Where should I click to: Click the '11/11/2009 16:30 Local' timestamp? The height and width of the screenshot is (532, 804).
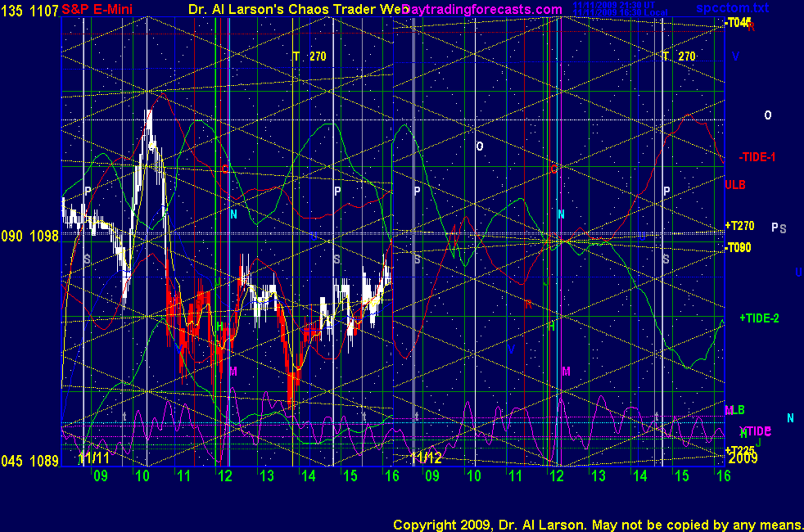pos(620,12)
